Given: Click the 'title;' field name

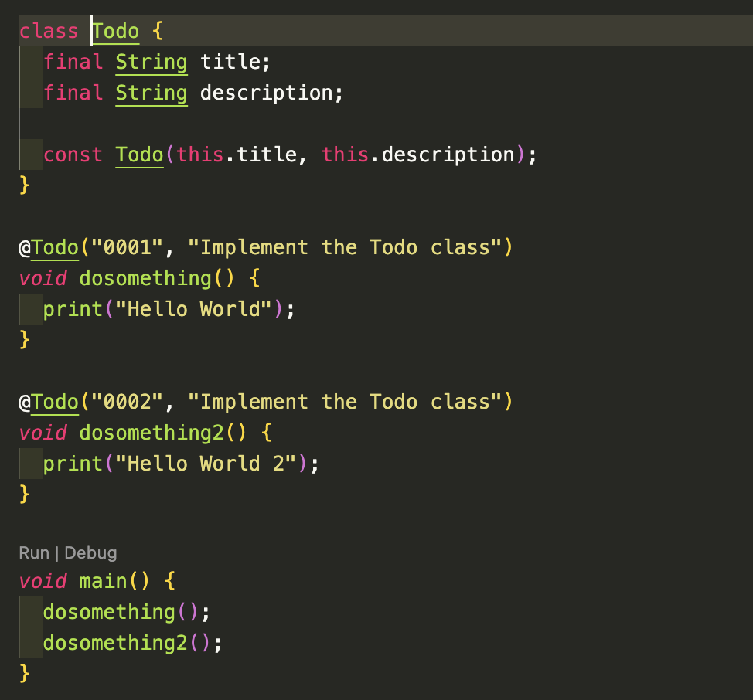Looking at the screenshot, I should click(235, 62).
